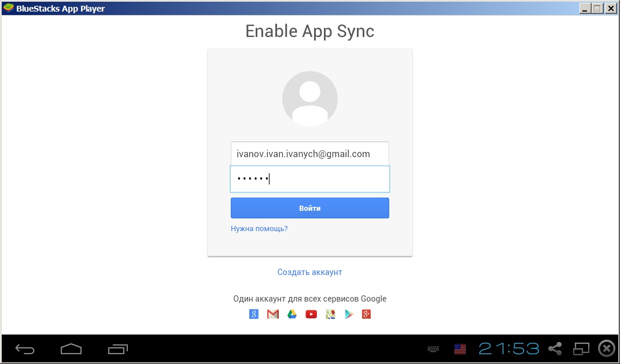620x364 pixels.
Task: Maximize the BlueStacks App Player window
Action: (x=597, y=8)
